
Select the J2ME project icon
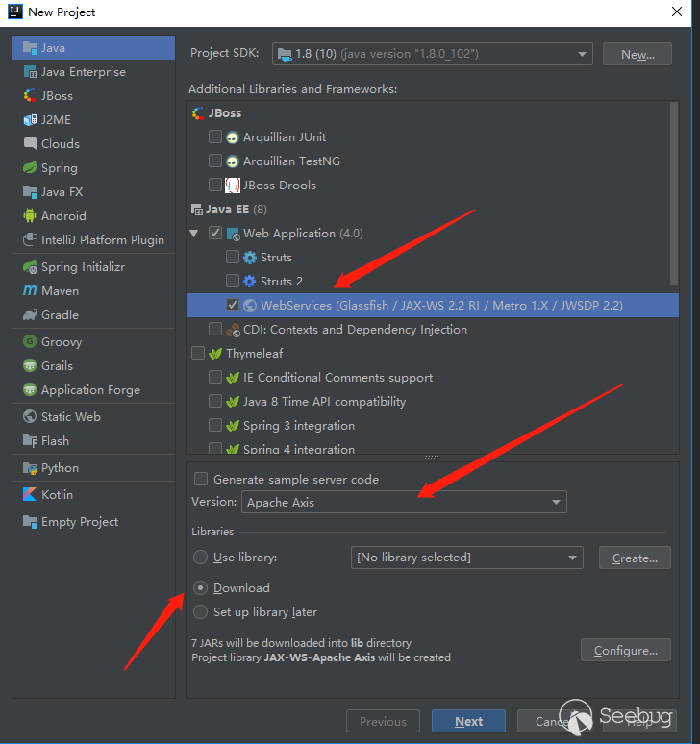coord(30,119)
